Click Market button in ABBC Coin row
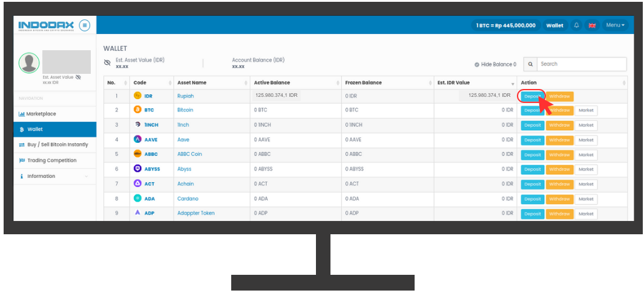Screen dimensions: 644x296 point(586,155)
